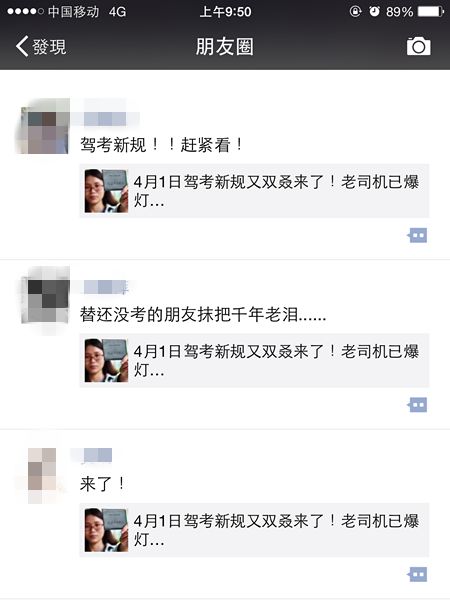
Task: Open comment bubble on third post
Action: coord(417,574)
